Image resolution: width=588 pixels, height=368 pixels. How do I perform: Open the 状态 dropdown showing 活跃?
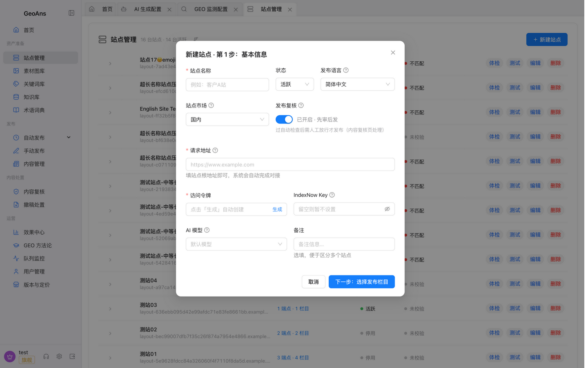point(295,84)
